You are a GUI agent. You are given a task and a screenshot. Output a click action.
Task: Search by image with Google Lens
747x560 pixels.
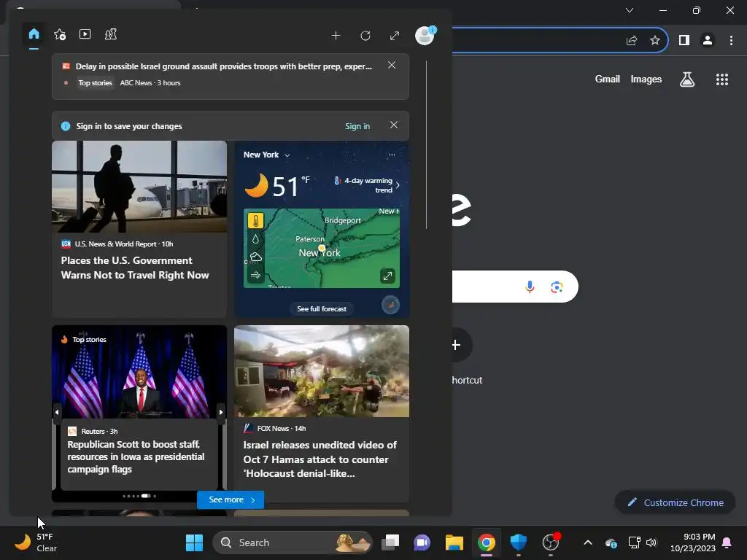557,287
